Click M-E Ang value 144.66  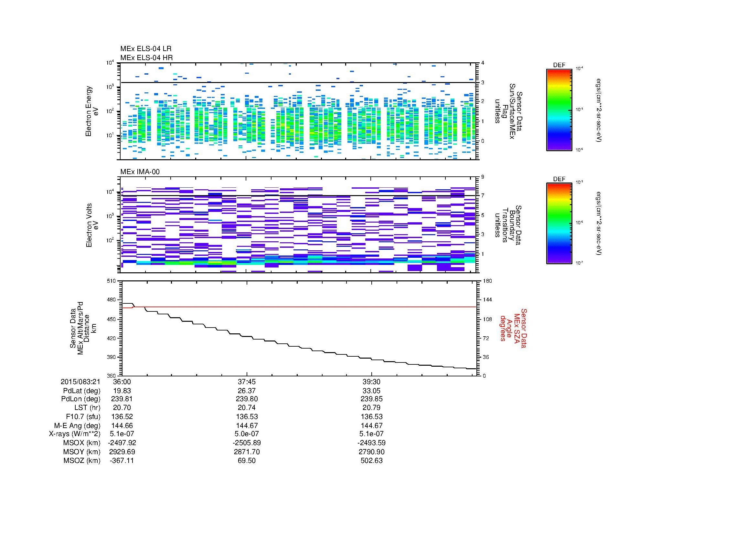point(122,426)
